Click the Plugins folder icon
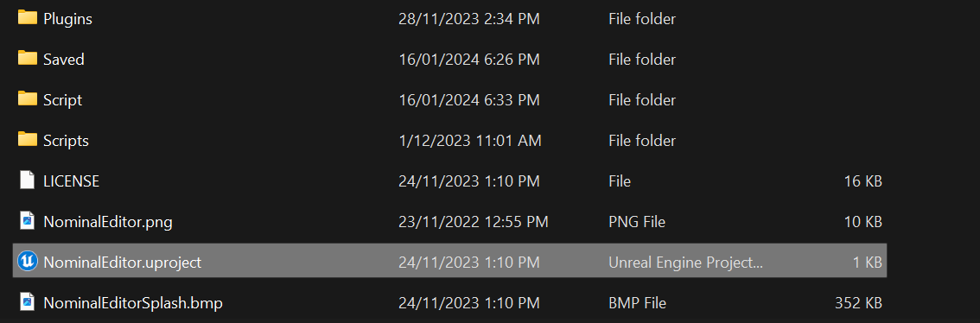This screenshot has height=323, width=980. pyautogui.click(x=28, y=17)
